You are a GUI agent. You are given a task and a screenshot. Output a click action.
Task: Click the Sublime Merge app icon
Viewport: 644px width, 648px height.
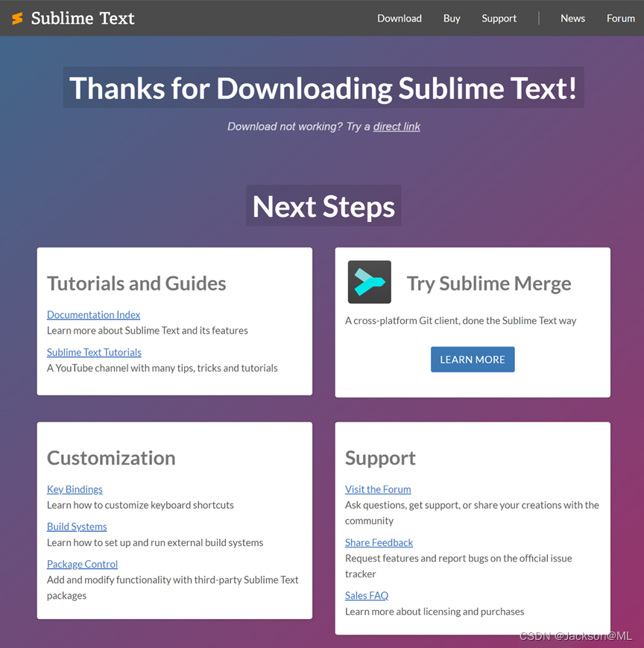coord(370,282)
